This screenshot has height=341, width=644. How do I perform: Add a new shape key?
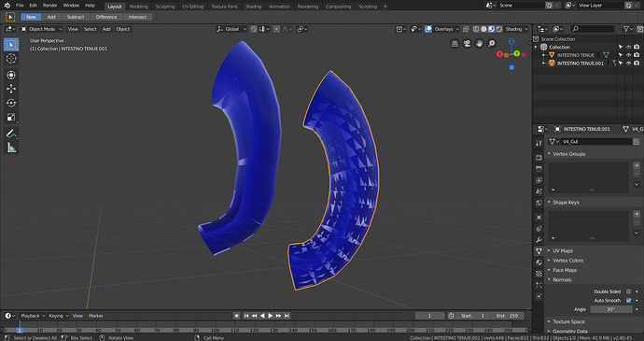pos(637,214)
